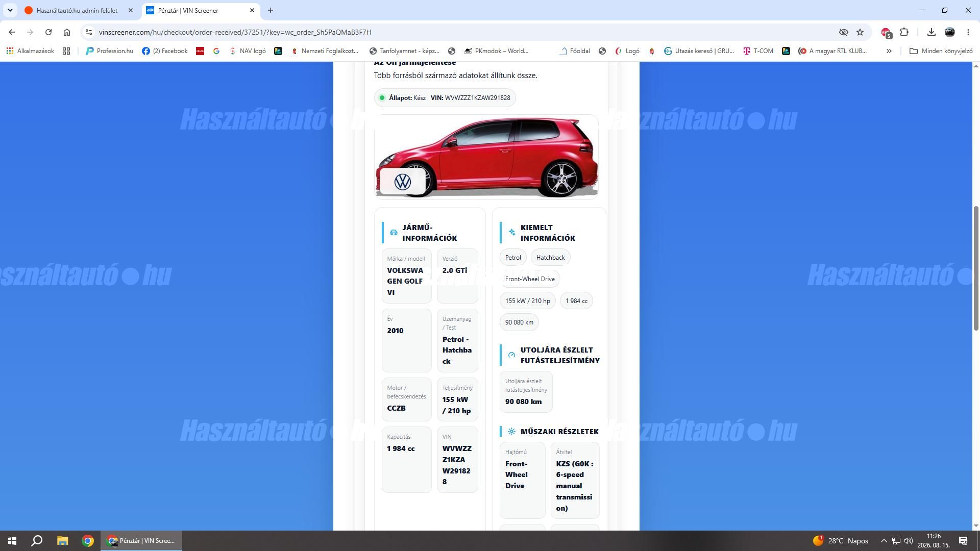This screenshot has width=980, height=551.
Task: Close the Pénztár | VIN Screener tab
Action: click(252, 10)
